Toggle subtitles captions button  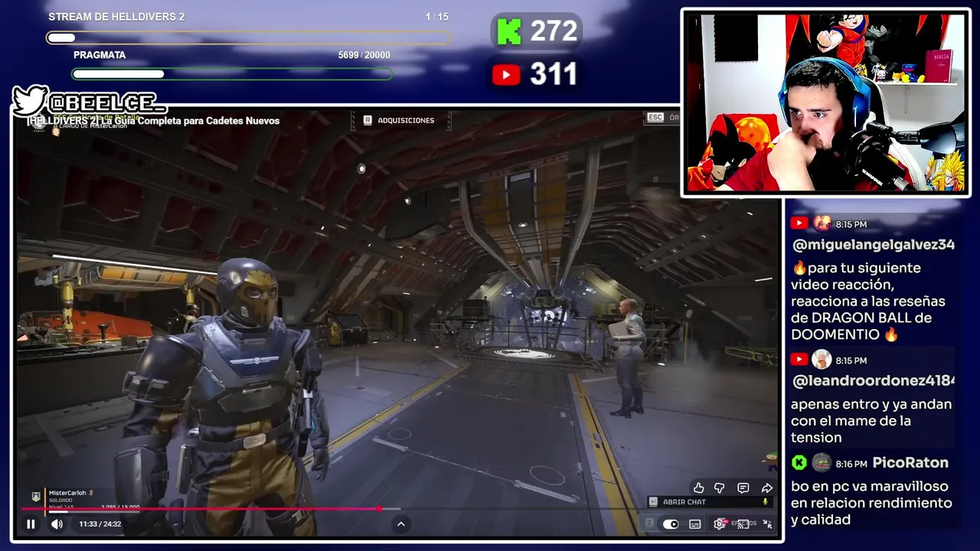[694, 524]
